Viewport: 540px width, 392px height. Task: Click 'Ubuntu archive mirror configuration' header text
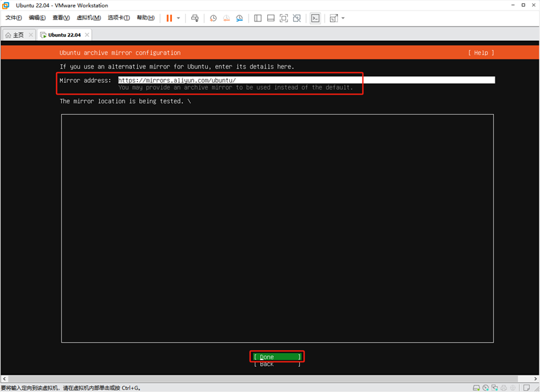click(x=120, y=53)
